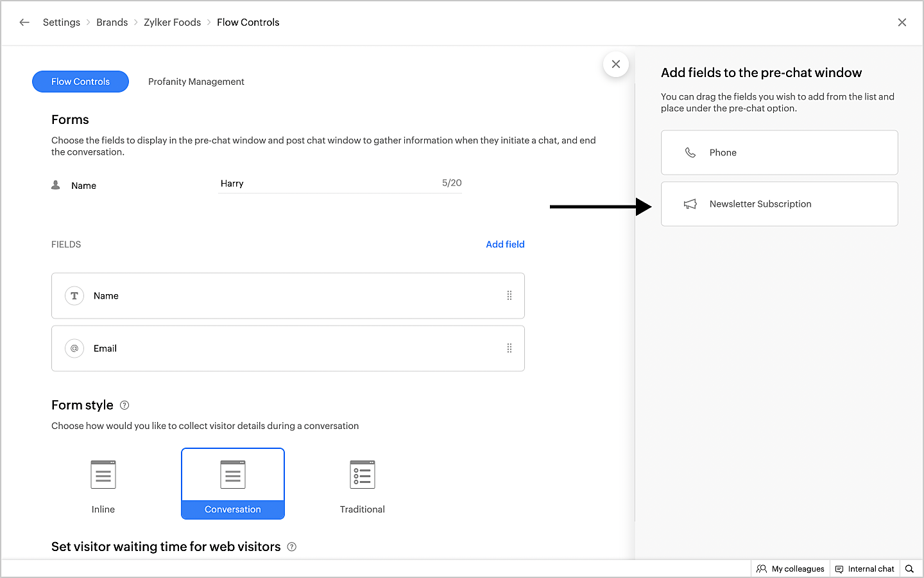Click the Newsletter Subscription megaphone icon
This screenshot has width=924, height=578.
pos(690,204)
